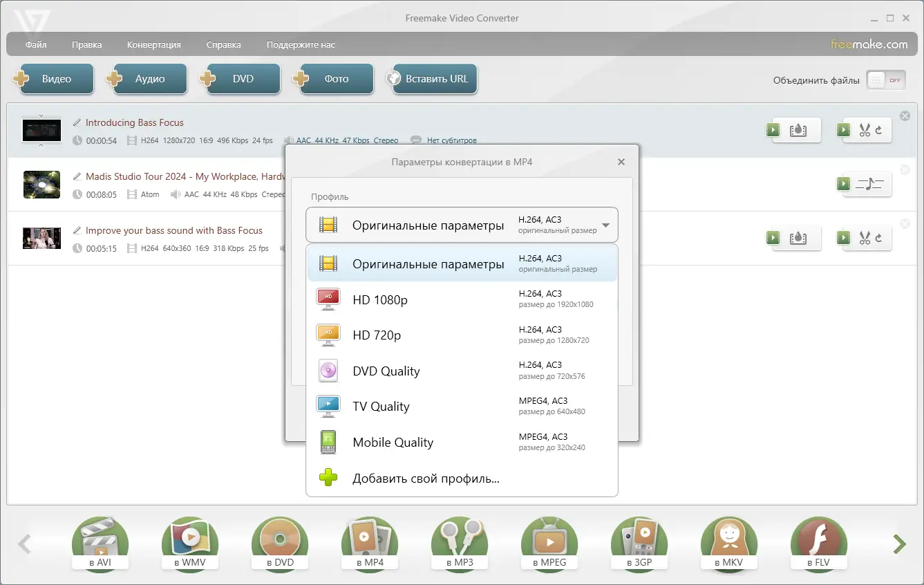Select the HD 1080p profile

point(462,299)
